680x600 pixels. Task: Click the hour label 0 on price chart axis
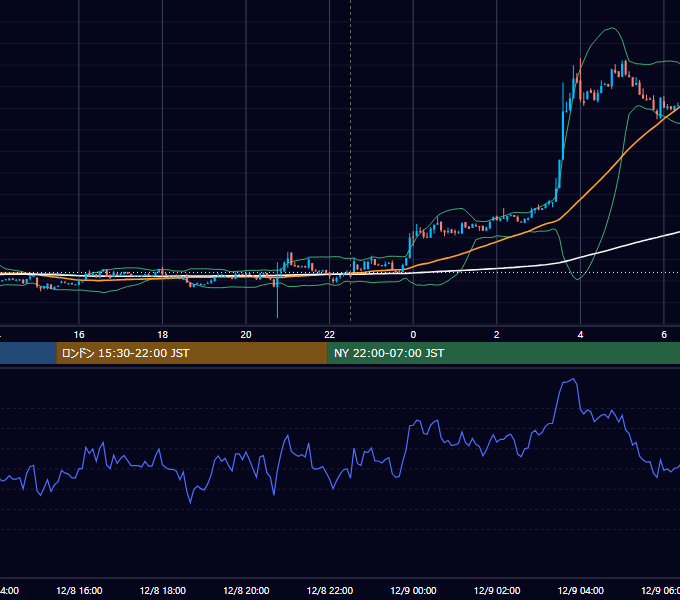413,335
